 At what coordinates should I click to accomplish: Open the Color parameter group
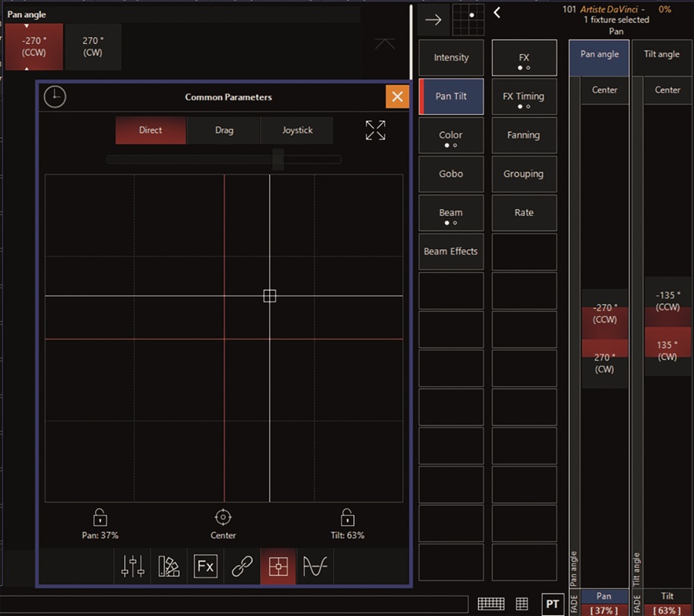click(451, 136)
